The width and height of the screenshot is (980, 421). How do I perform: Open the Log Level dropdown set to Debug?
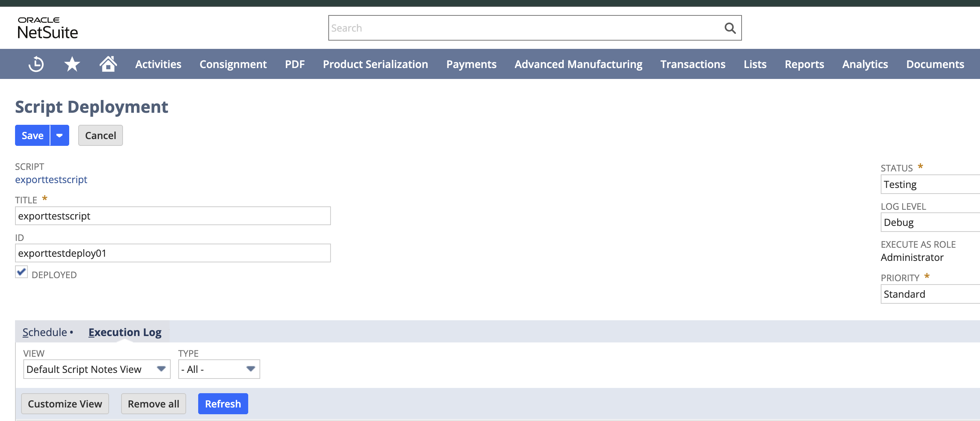(930, 222)
